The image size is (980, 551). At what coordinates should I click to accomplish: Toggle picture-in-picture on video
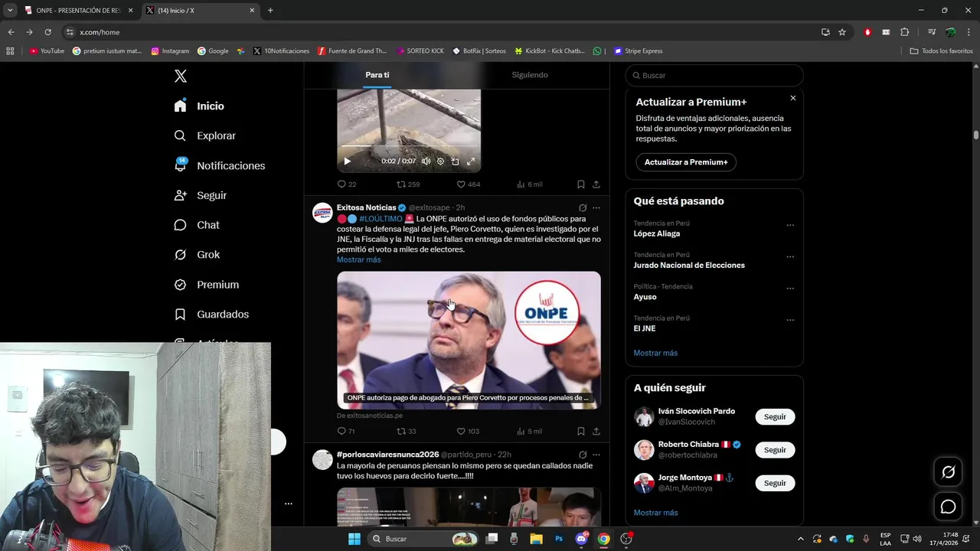[455, 161]
